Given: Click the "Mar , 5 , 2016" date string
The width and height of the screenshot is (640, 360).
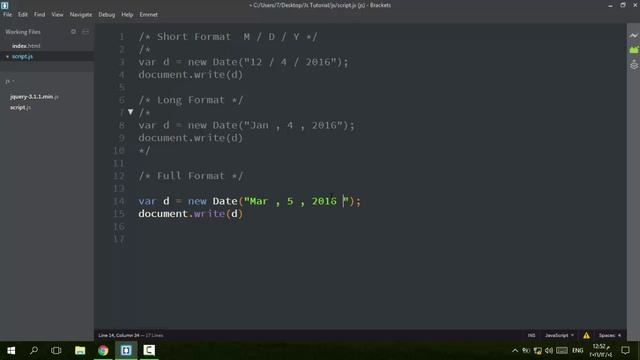Looking at the screenshot, I should click(296, 201).
